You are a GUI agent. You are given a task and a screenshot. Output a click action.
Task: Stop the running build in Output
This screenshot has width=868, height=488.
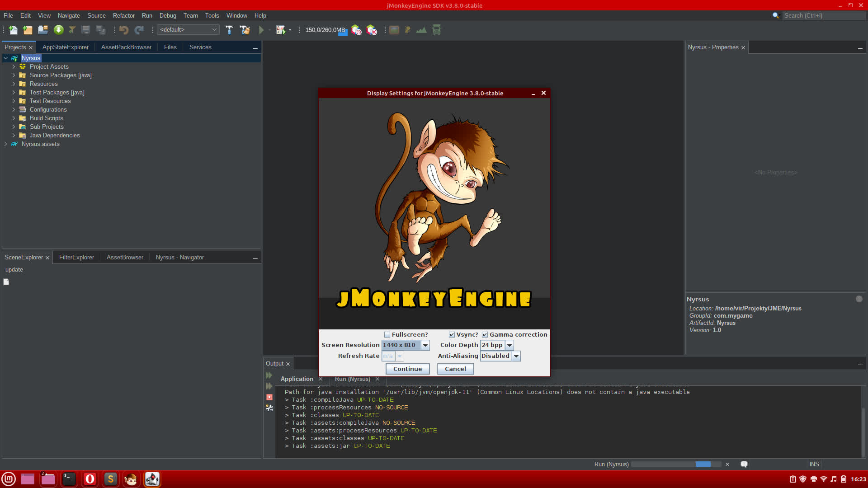tap(269, 397)
